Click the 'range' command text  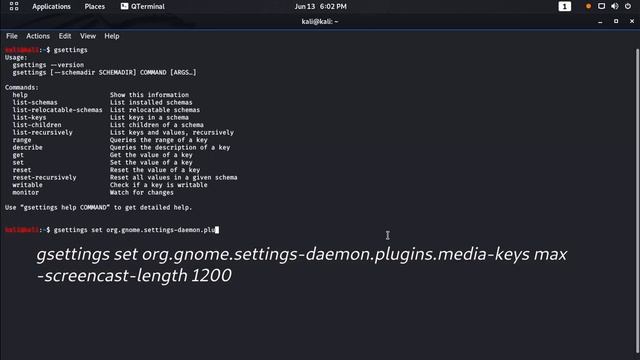22,140
